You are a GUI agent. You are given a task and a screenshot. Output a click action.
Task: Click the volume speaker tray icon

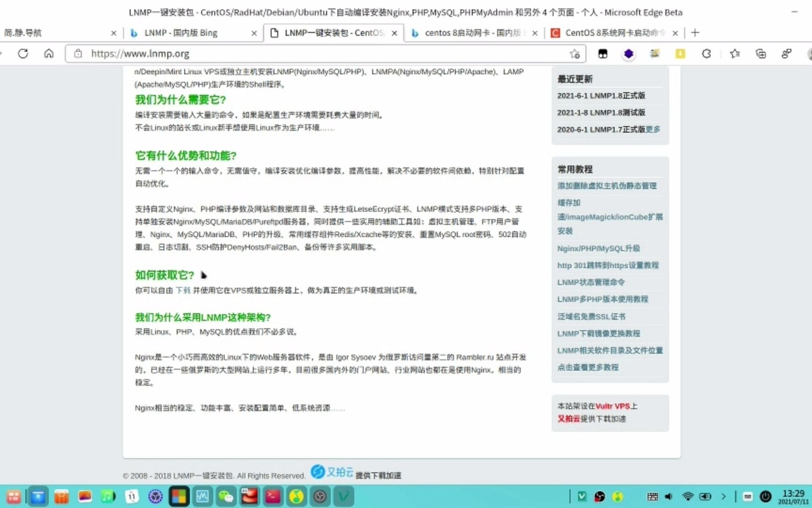click(669, 497)
